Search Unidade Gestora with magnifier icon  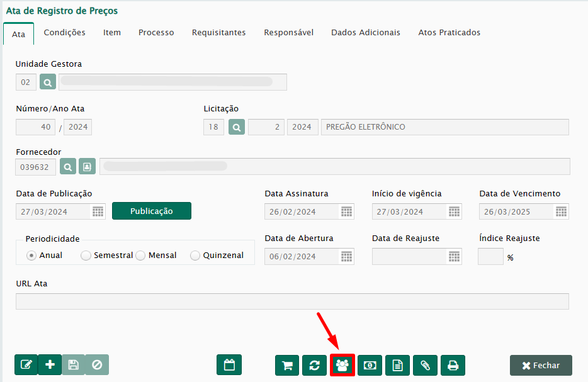coord(48,82)
